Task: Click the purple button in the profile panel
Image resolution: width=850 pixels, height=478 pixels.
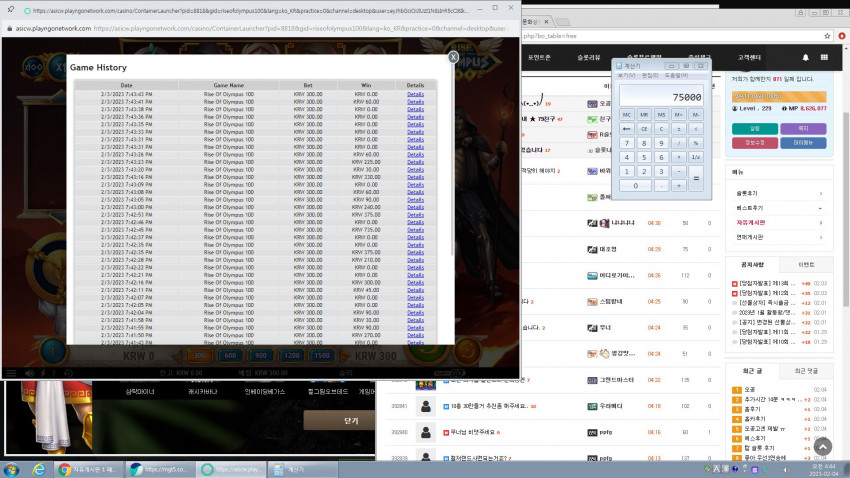Action: point(803,128)
